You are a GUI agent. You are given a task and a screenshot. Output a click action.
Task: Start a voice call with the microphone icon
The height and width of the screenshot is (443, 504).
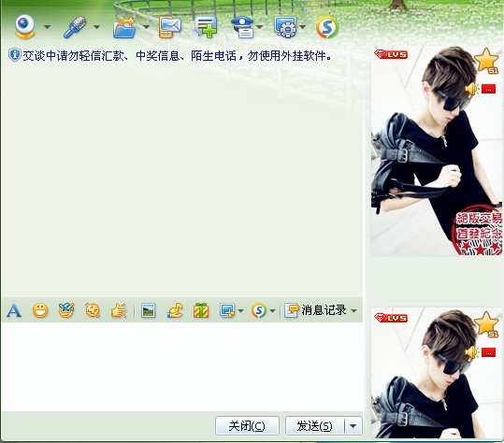[75, 27]
